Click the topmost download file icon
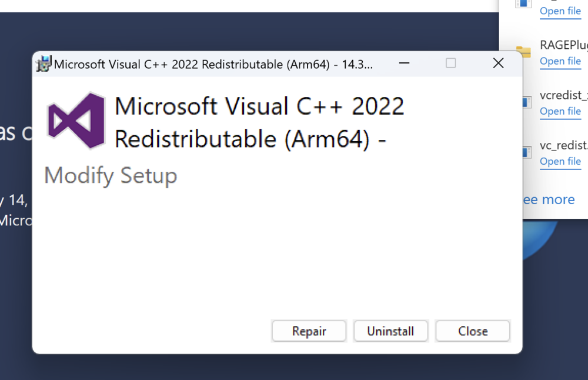588x380 pixels. (523, 5)
